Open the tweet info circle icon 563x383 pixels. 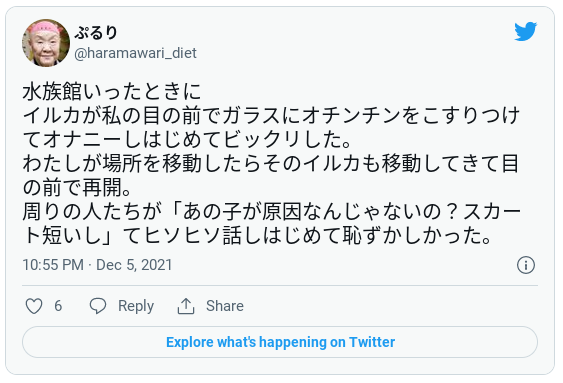tap(526, 265)
